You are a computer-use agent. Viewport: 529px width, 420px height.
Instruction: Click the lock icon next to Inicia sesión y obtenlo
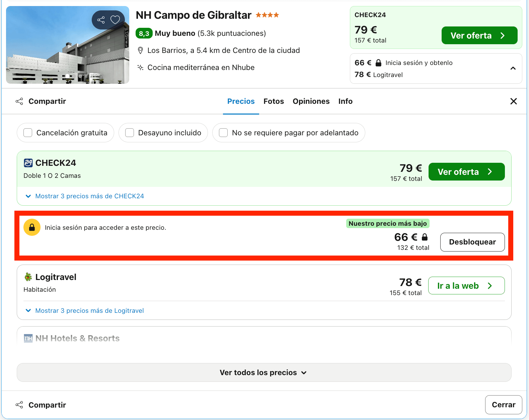tap(378, 63)
